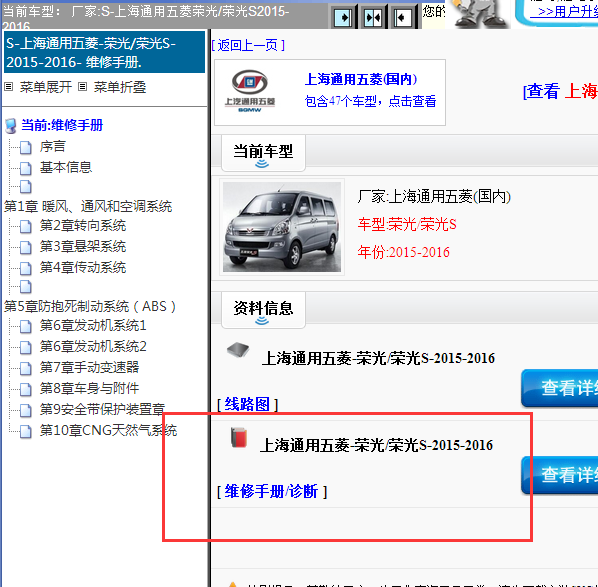
Task: Select the 当前车型 tab
Action: coord(263,153)
